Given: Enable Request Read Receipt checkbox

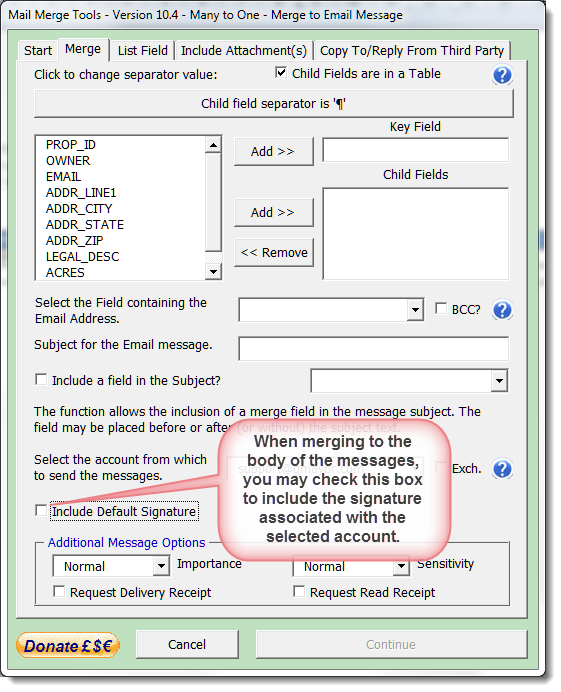Looking at the screenshot, I should (x=299, y=591).
